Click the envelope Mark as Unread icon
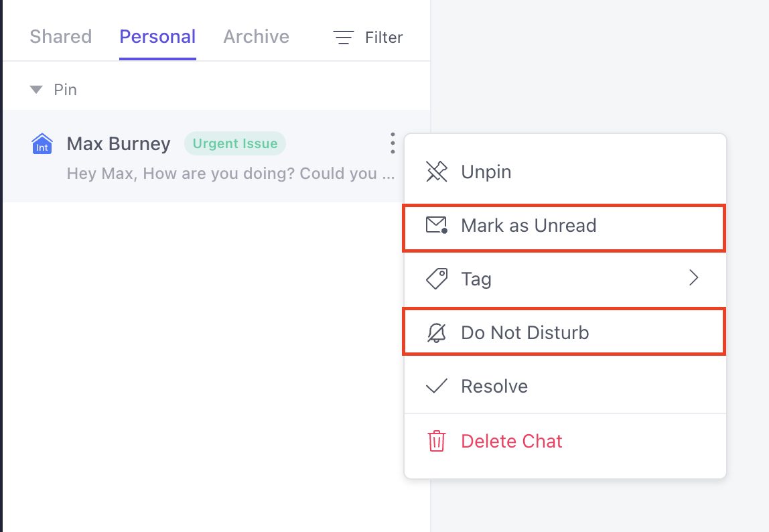Viewport: 769px width, 532px height. coord(437,225)
